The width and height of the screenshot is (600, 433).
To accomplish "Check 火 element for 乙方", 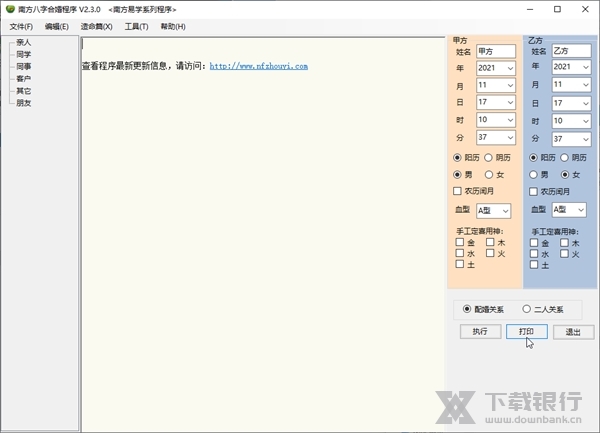I will coord(564,254).
